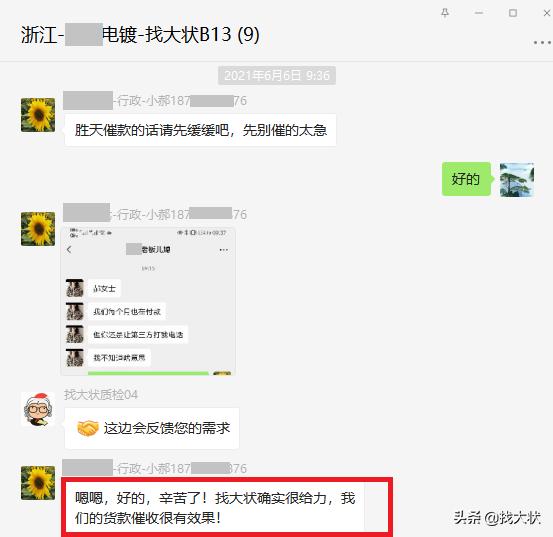This screenshot has height=537, width=553.
Task: Pin the chat window with the pin icon
Action: tap(445, 13)
